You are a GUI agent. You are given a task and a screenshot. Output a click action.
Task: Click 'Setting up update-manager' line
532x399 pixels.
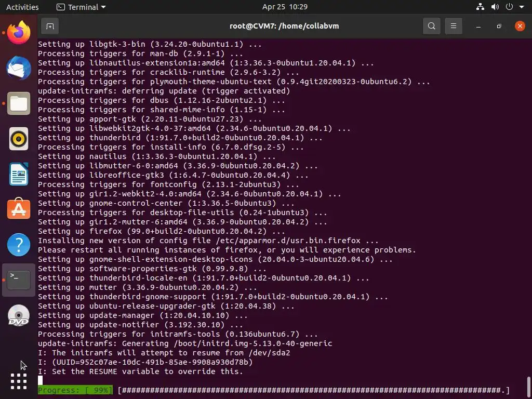(x=143, y=315)
